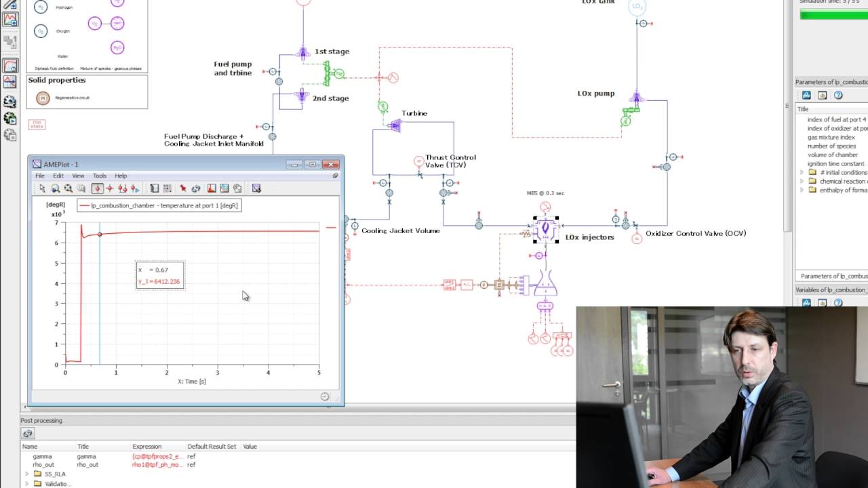The image size is (868, 488).
Task: Click the cursor marker dot on the temperature curve
Action: [x=100, y=235]
